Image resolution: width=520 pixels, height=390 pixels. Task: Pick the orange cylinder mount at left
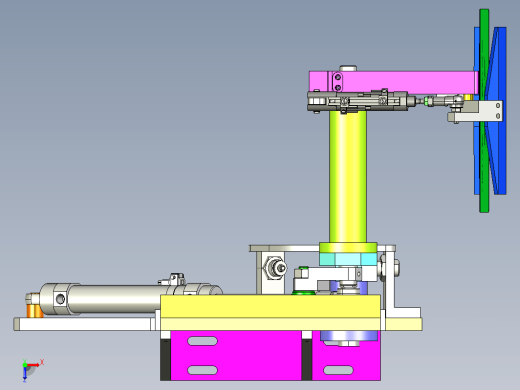point(35,311)
